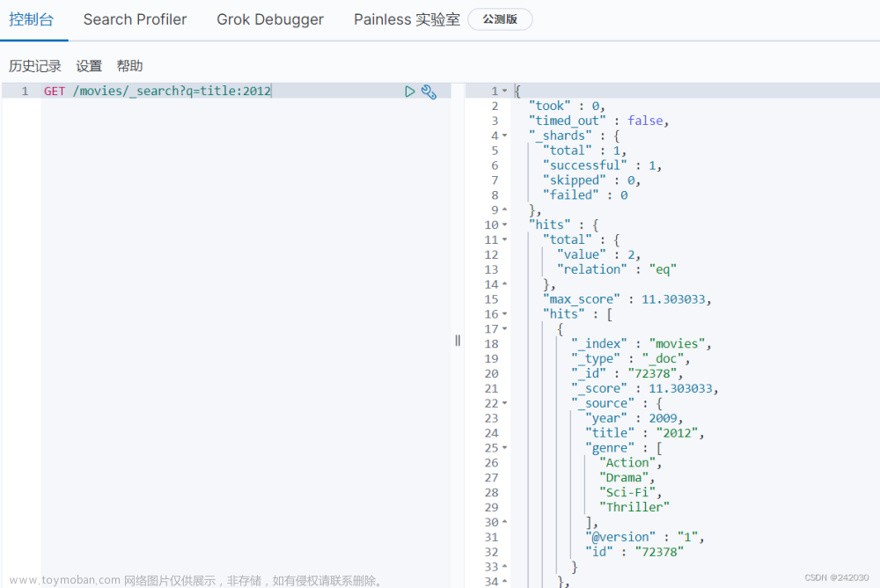880x588 pixels.
Task: Collapse the genre array at line 25
Action: pyautogui.click(x=504, y=448)
